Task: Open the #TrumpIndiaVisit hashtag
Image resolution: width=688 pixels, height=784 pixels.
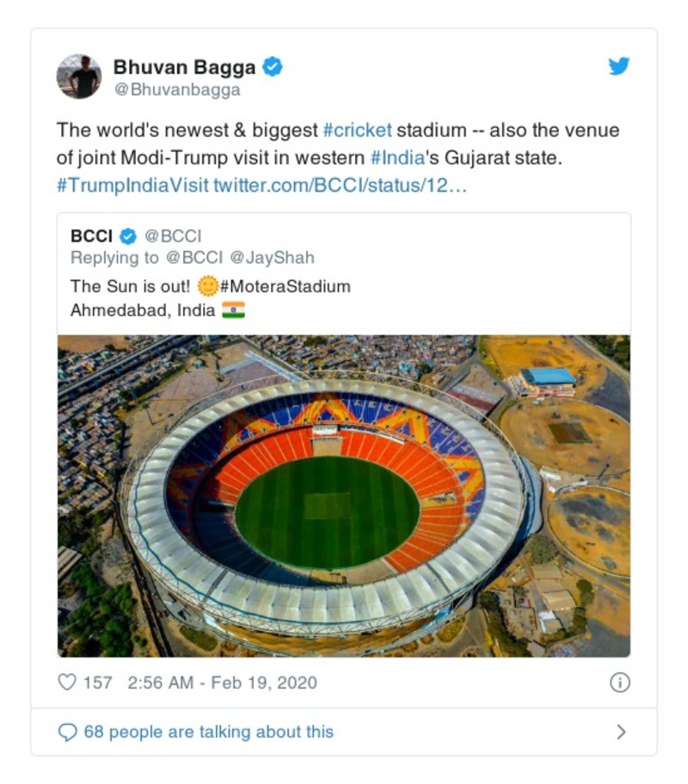Action: [132, 186]
